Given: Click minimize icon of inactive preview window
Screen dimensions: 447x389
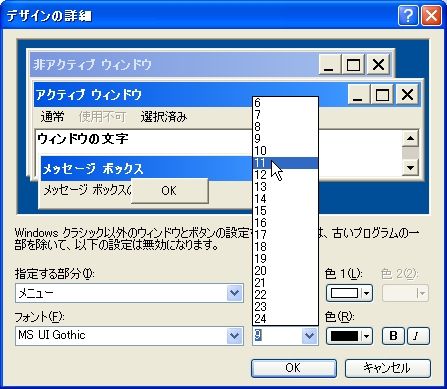Looking at the screenshot, I should [x=330, y=64].
